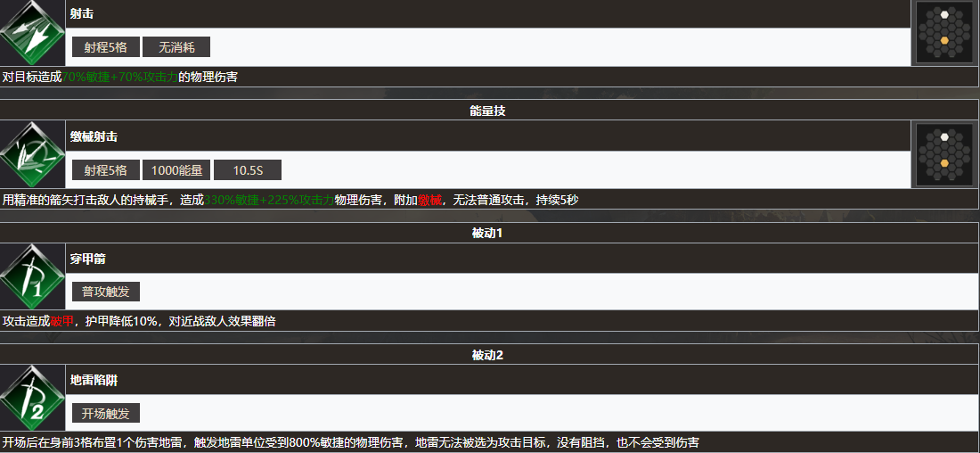The height and width of the screenshot is (453, 980).
Task: Click the green 330%敏捷+225%攻击力 value
Action: [x=269, y=200]
